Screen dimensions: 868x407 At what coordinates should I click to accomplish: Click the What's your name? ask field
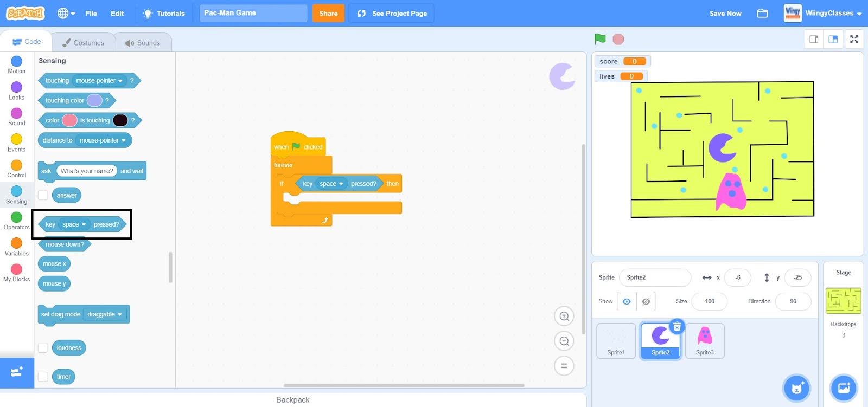(87, 171)
